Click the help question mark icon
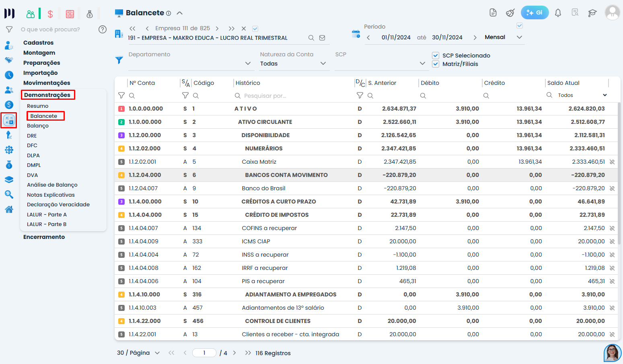The height and width of the screenshot is (364, 623). pyautogui.click(x=103, y=29)
